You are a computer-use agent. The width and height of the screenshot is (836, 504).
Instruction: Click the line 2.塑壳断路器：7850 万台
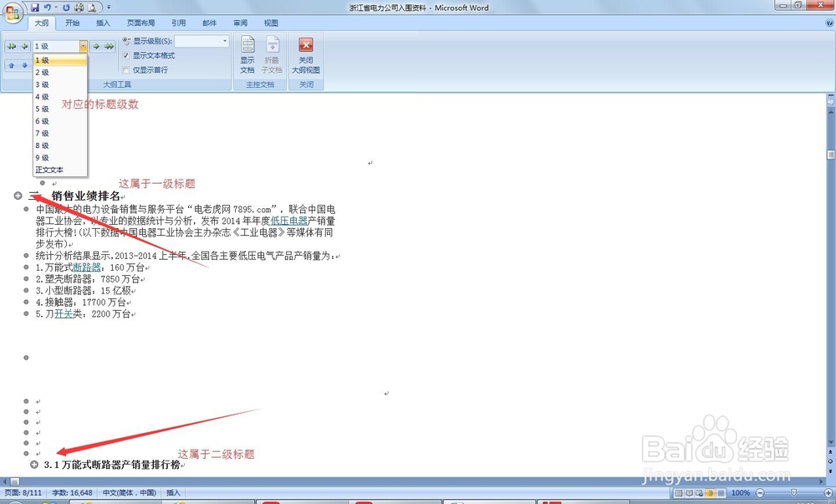click(x=89, y=279)
